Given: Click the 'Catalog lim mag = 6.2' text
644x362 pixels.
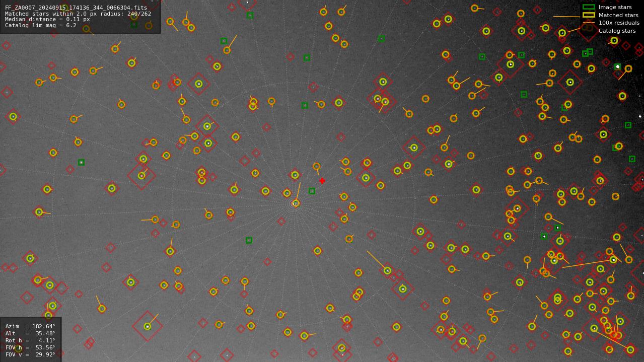Looking at the screenshot, I should 41,25.
